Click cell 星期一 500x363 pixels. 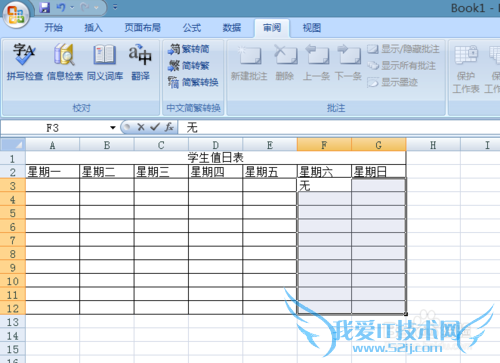(x=53, y=172)
